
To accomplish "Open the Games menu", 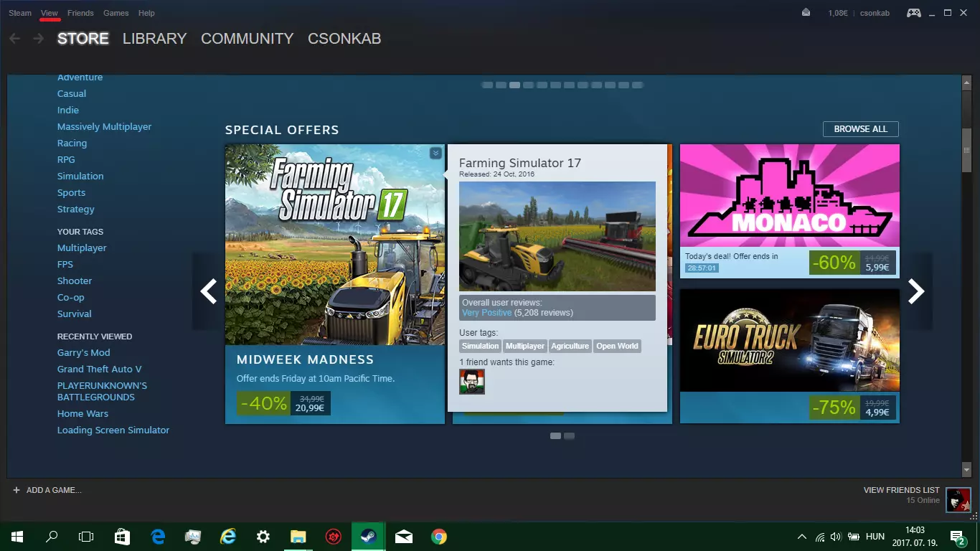I will [x=116, y=13].
